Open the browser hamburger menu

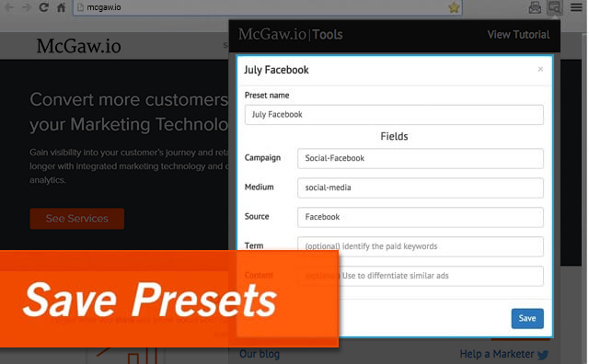click(x=576, y=7)
